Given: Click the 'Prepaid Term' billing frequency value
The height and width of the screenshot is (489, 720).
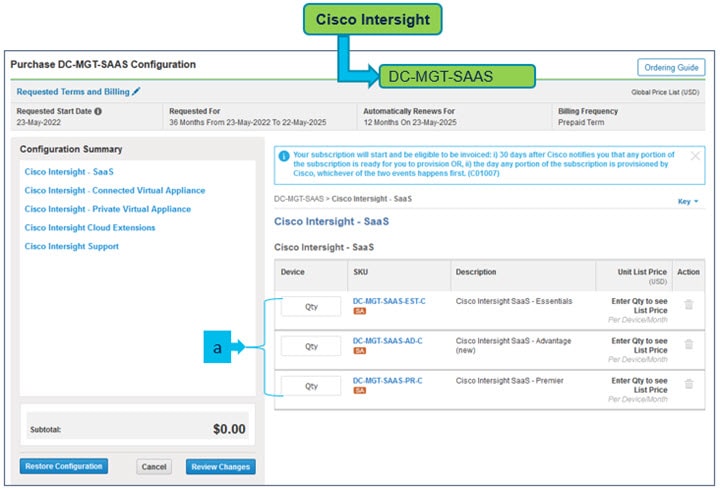Looking at the screenshot, I should point(581,123).
